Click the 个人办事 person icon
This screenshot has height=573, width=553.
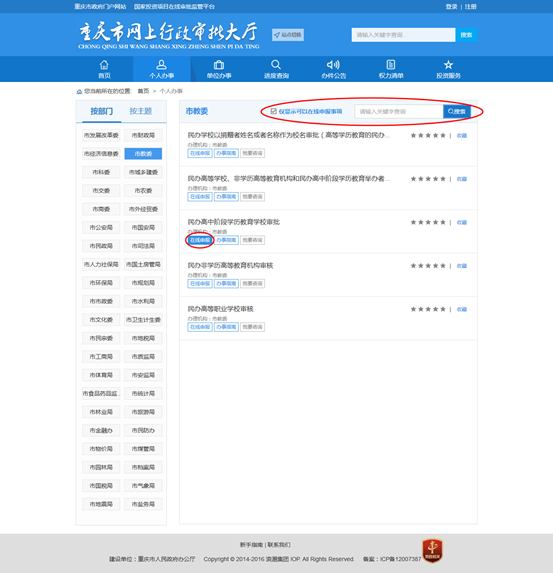tap(161, 65)
